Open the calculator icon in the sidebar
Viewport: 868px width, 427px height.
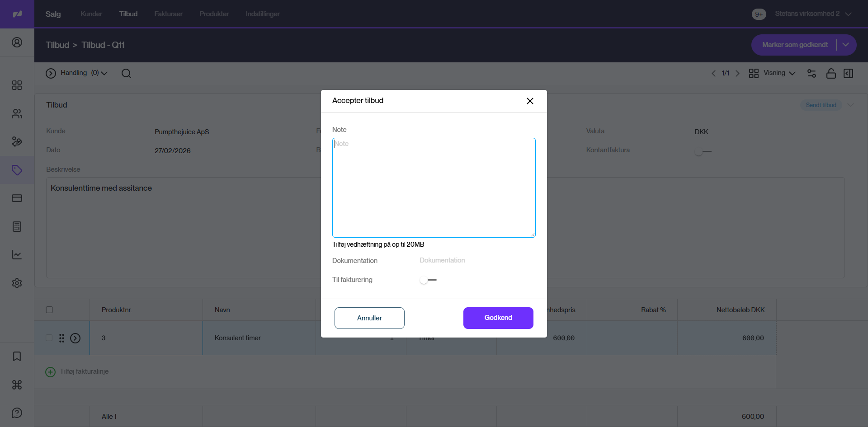click(17, 227)
